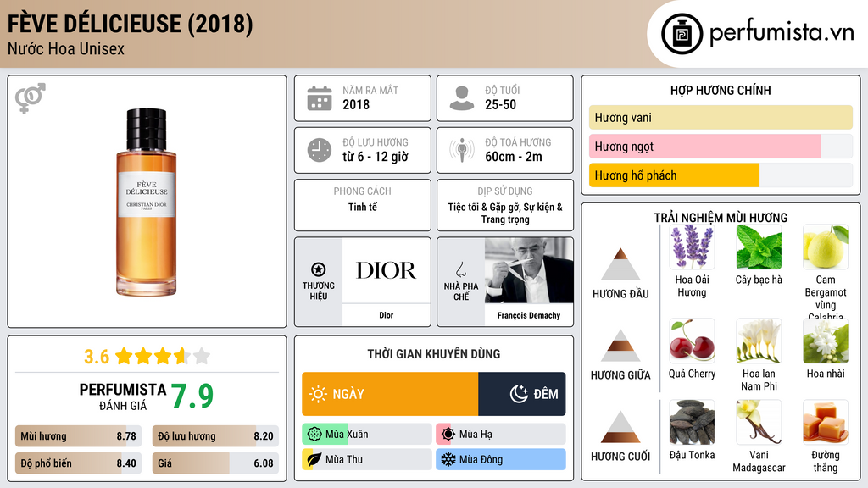
Task: Select the NGÀY daytime segment
Action: (x=390, y=394)
